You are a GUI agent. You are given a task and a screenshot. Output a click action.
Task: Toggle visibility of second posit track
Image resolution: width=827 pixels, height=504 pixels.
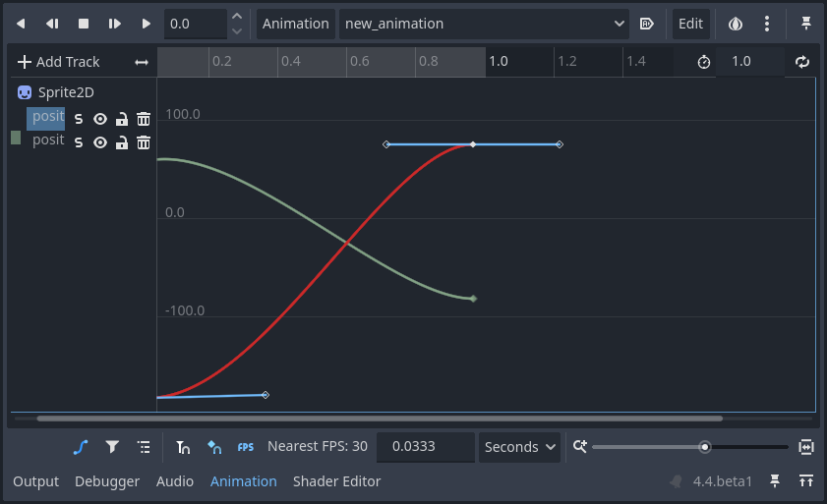pos(100,142)
